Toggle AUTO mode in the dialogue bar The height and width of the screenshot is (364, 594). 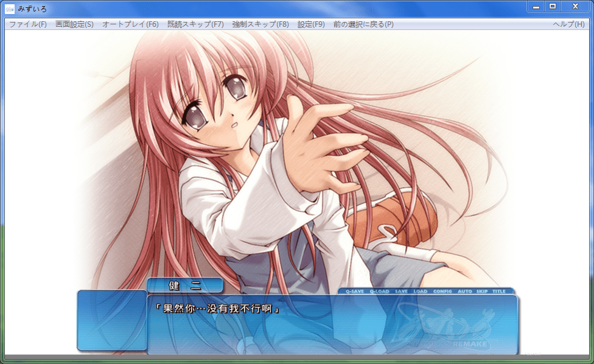click(464, 292)
